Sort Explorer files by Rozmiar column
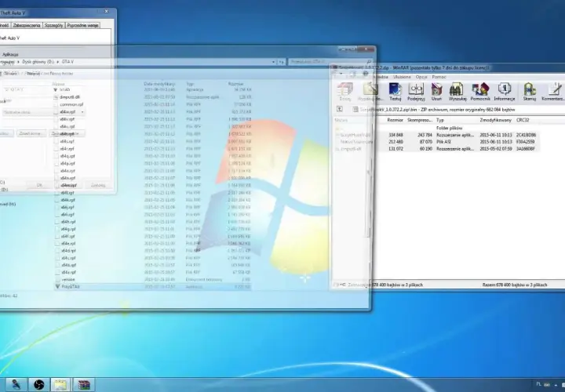Screen dimensions: 565x392 click(235, 84)
